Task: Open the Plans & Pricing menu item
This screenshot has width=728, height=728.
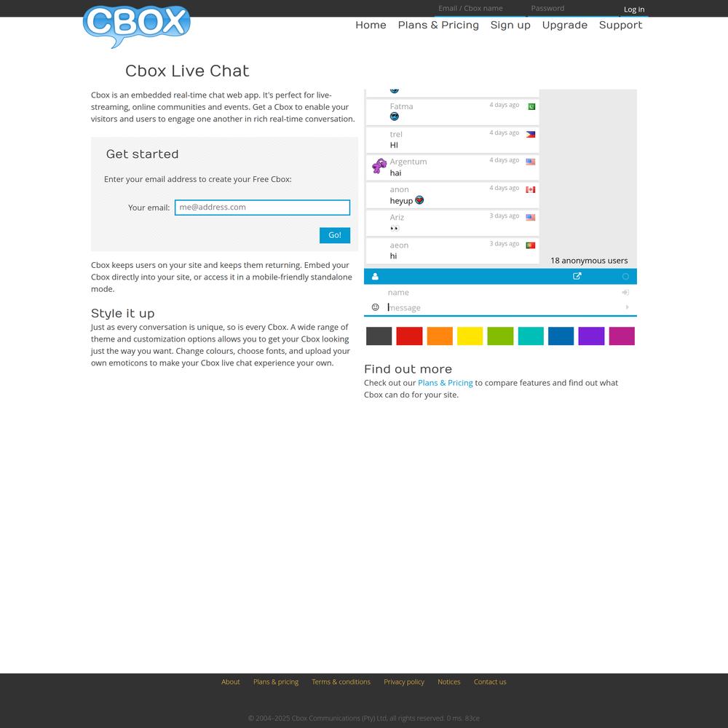Action: [438, 25]
